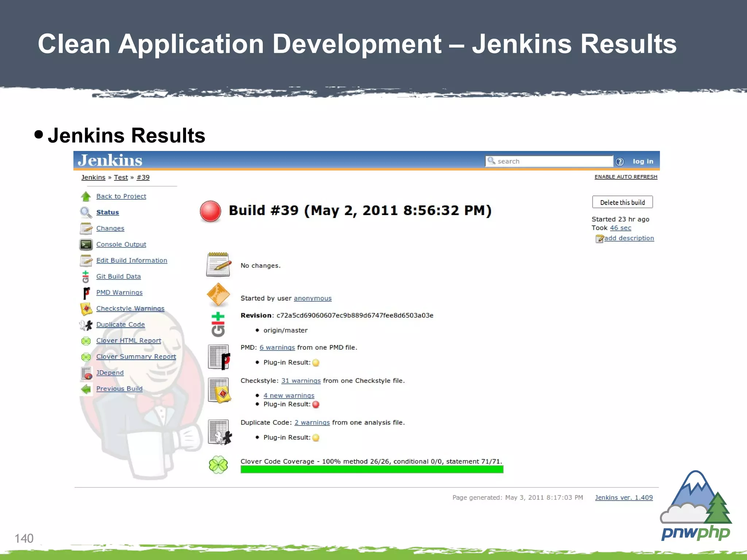This screenshot has width=747, height=560.
Task: Open the 31 warnings Checkstyle link
Action: pos(301,381)
